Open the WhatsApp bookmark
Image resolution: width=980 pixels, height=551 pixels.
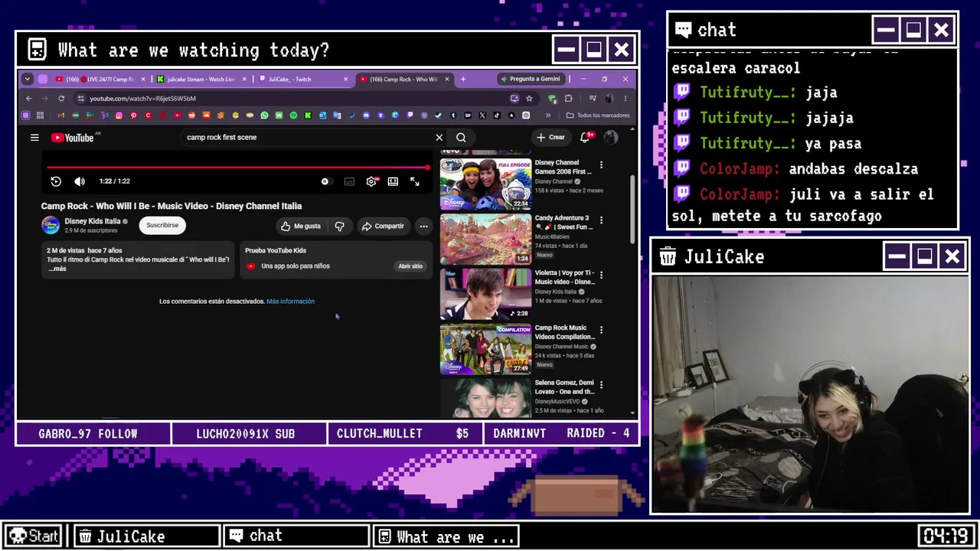click(264, 116)
